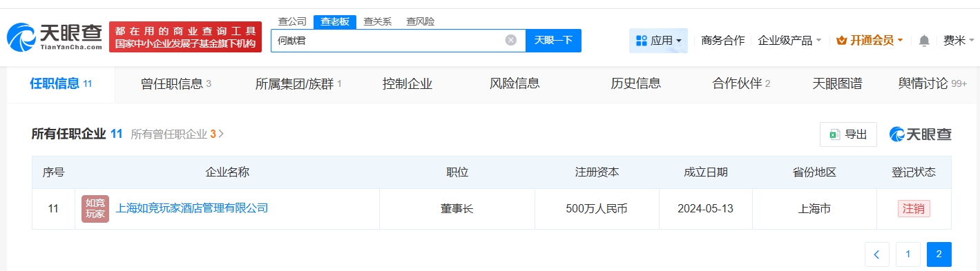Open the 合作伙伴 tab
The width and height of the screenshot is (980, 271).
click(x=741, y=84)
